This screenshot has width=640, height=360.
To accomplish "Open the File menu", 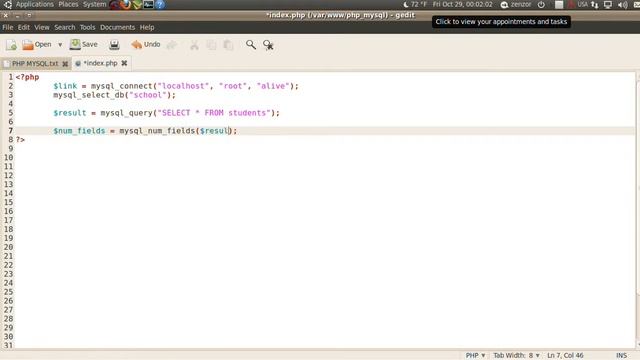I will coord(8,27).
